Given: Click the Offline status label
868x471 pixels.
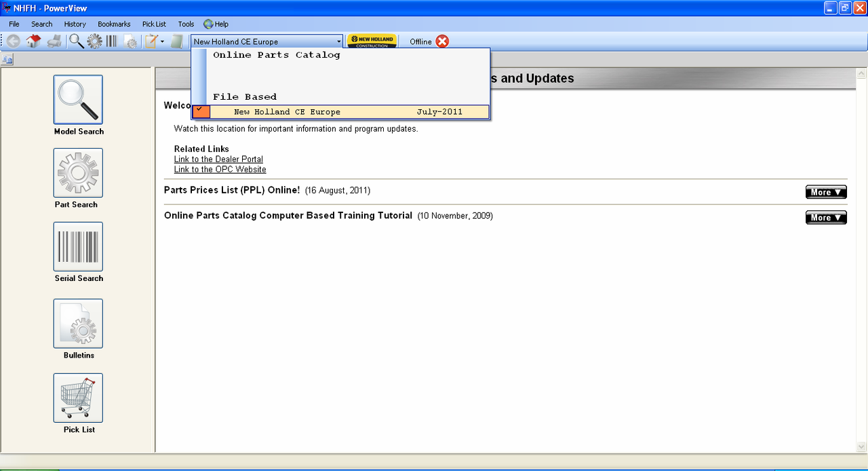Looking at the screenshot, I should tap(420, 42).
